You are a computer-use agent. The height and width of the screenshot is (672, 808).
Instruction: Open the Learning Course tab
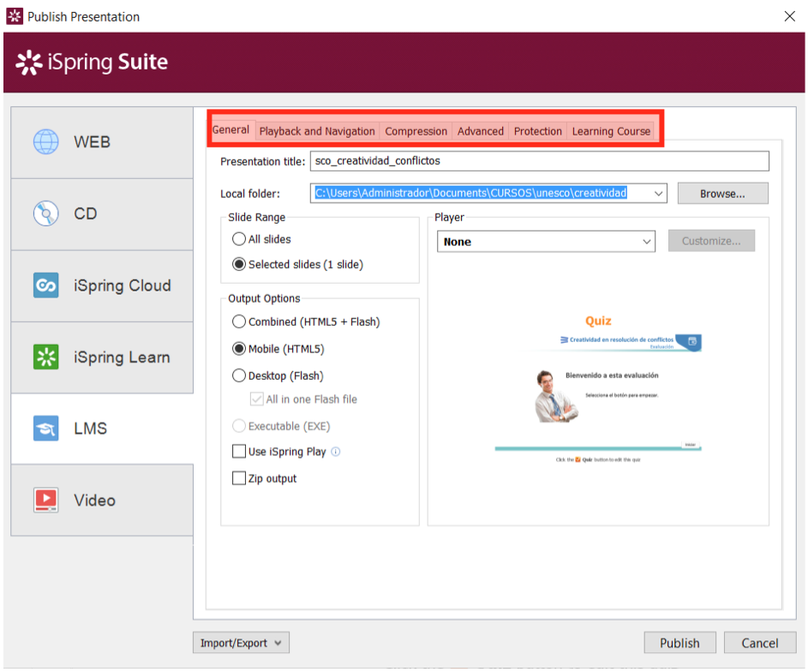click(x=611, y=131)
